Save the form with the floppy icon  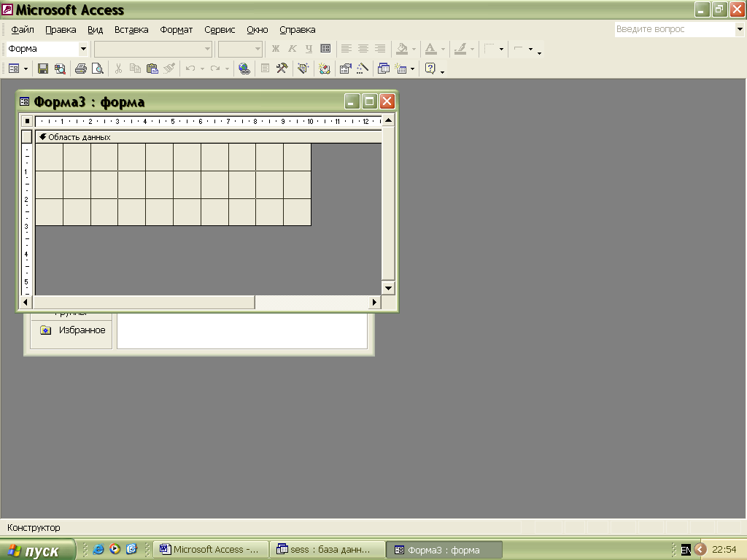click(x=43, y=69)
